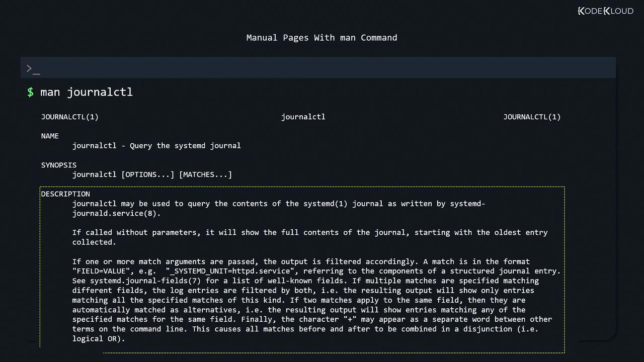Click the '"FIELD=VALUE"' format text
The image size is (644, 362).
103,271
